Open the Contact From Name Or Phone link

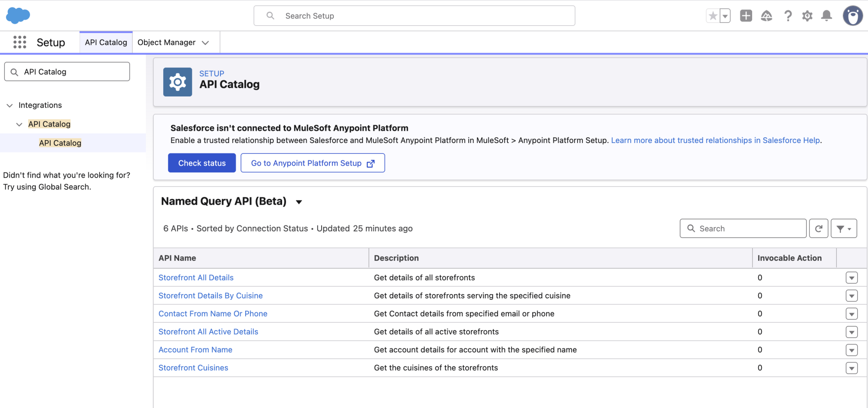point(213,314)
